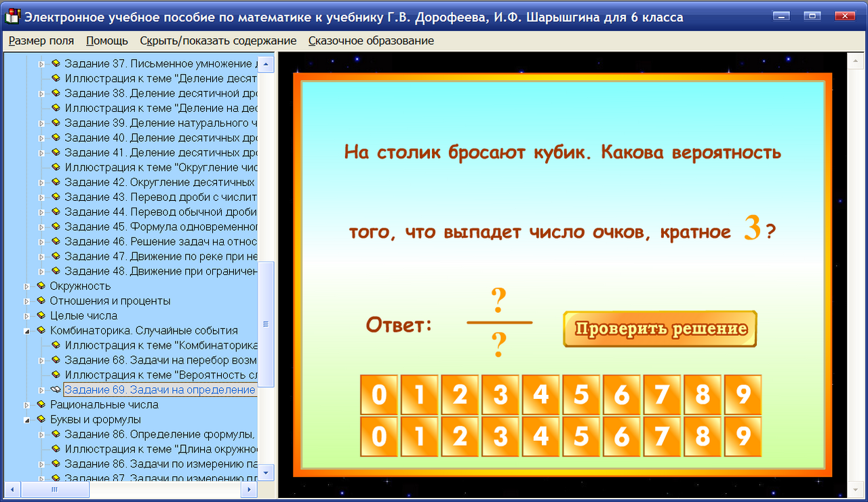868x502 pixels.
Task: Expand the "Отношения и проценты" node
Action: click(x=27, y=301)
